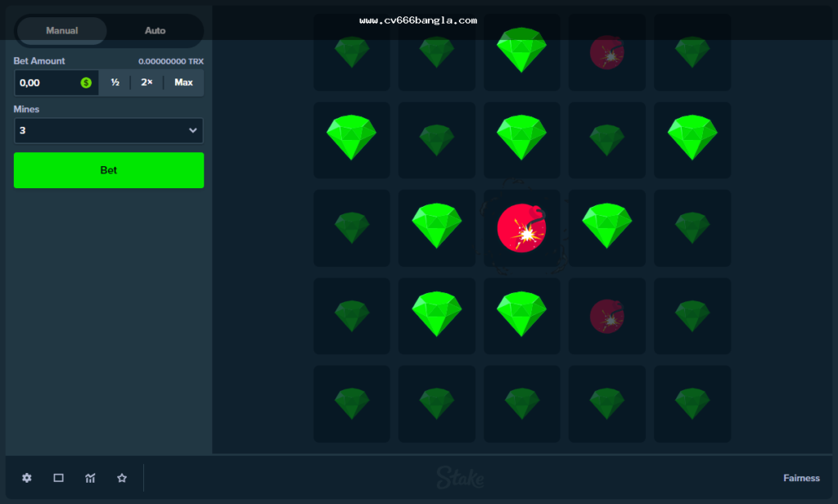Image resolution: width=838 pixels, height=504 pixels.
Task: Click the dim bomb tile in top row
Action: click(x=606, y=52)
